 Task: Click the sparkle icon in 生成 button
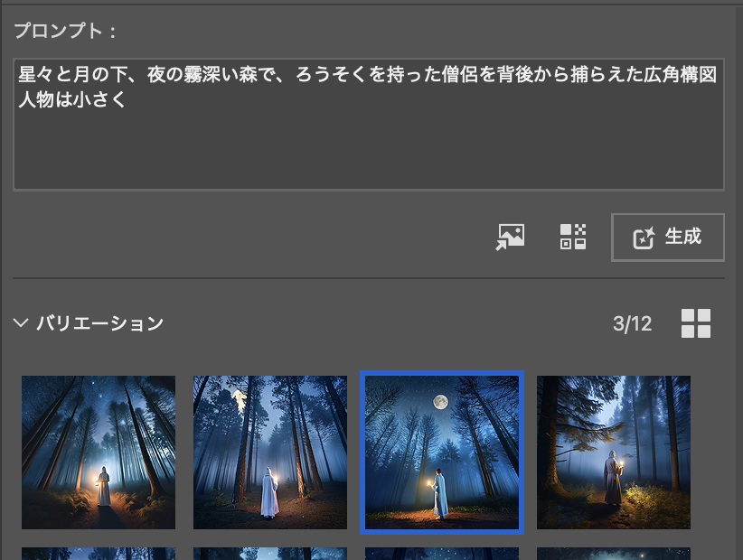pos(643,238)
